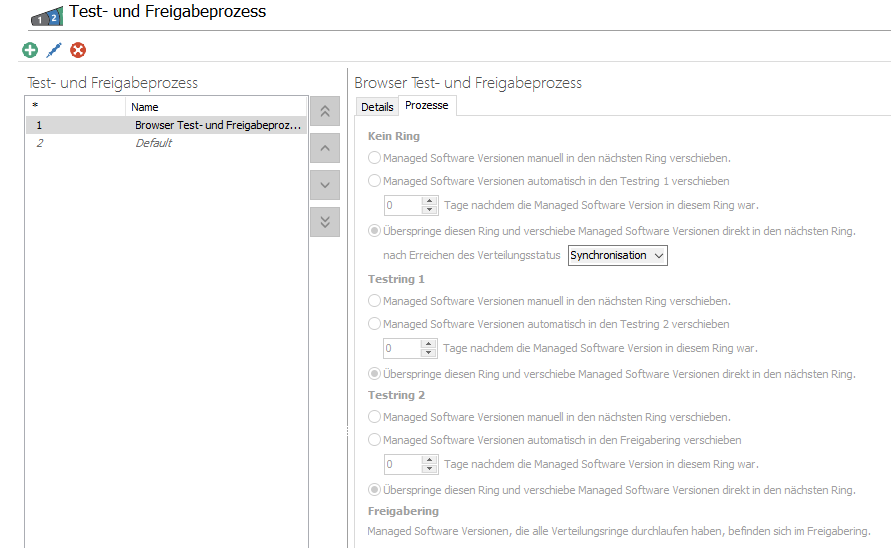Move entry up one position
The image size is (891, 548).
(325, 149)
